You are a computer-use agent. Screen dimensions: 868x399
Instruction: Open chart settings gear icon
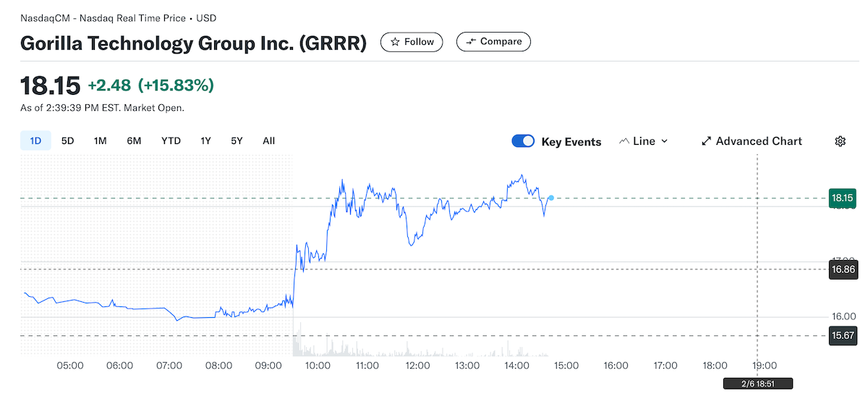pos(840,141)
